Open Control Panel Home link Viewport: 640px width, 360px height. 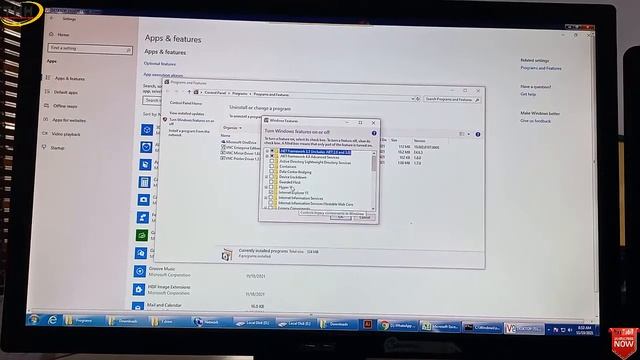(186, 103)
